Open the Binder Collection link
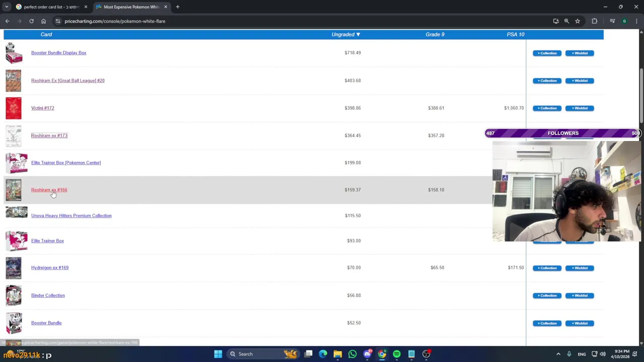The width and height of the screenshot is (644, 362). click(48, 295)
